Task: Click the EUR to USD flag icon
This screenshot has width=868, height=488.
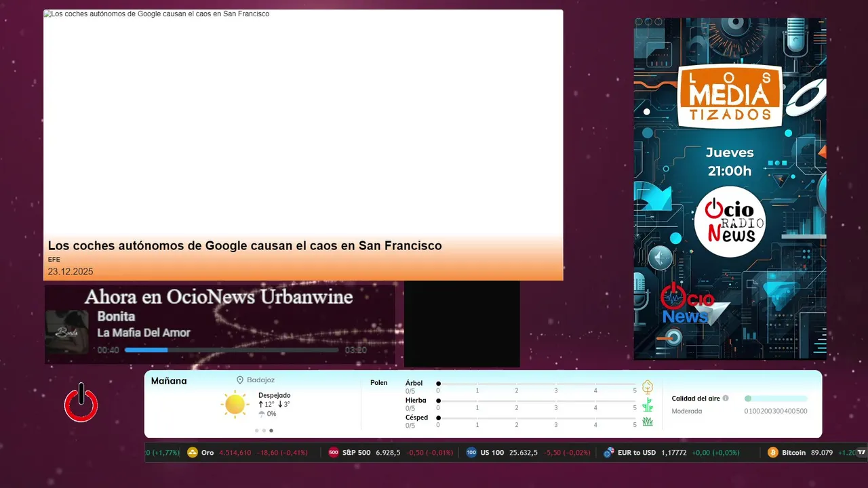Action: coord(609,453)
